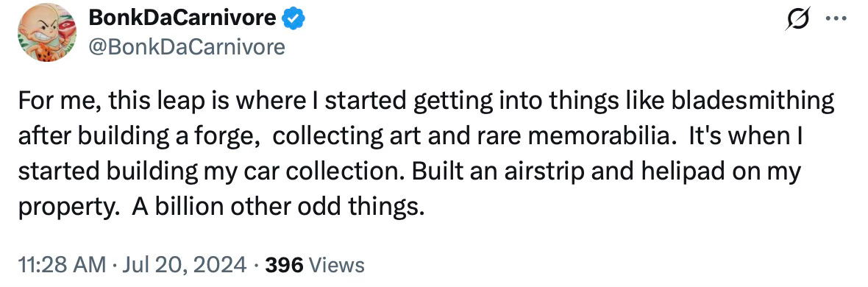
Task: Visit the BonkDaCarnivore display name profile
Action: coord(182,19)
